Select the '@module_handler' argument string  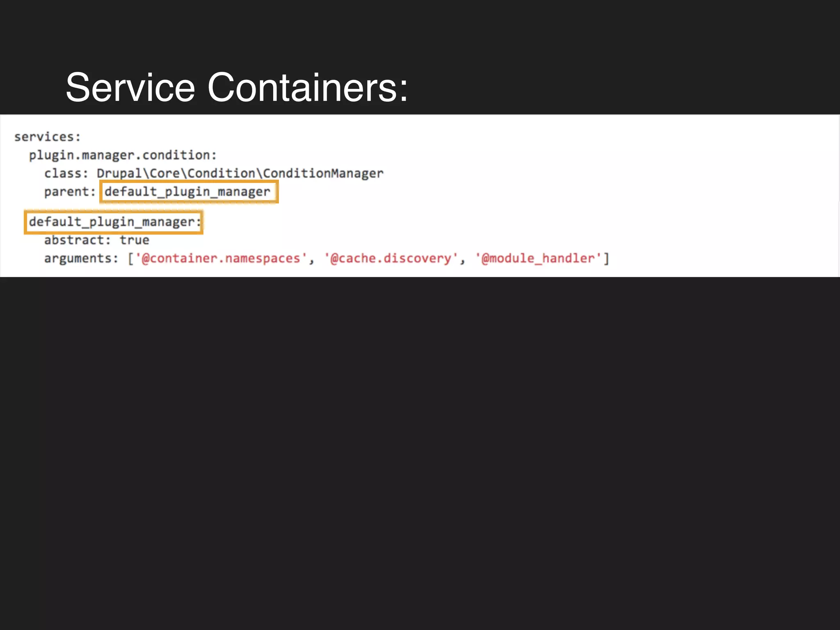point(538,258)
